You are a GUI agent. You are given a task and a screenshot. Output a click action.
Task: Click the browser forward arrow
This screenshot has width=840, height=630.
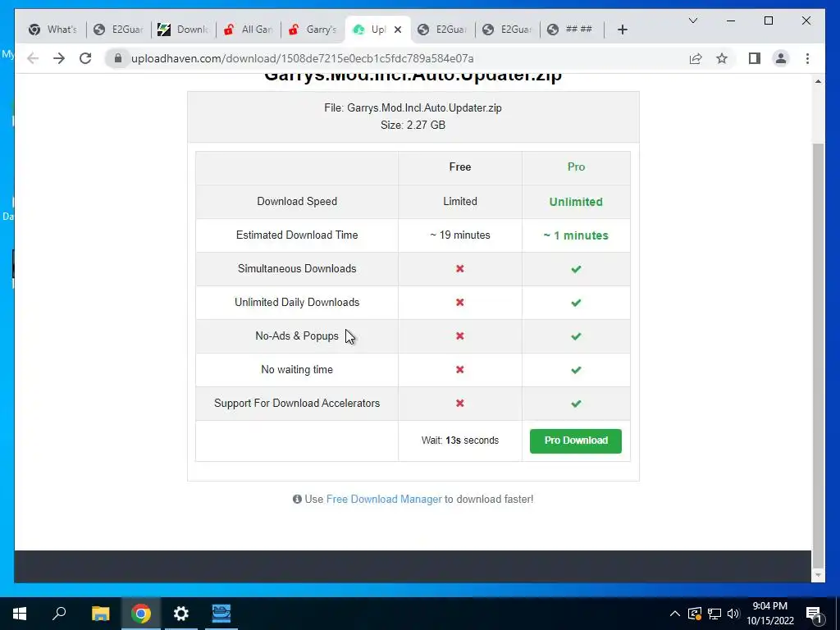click(59, 58)
